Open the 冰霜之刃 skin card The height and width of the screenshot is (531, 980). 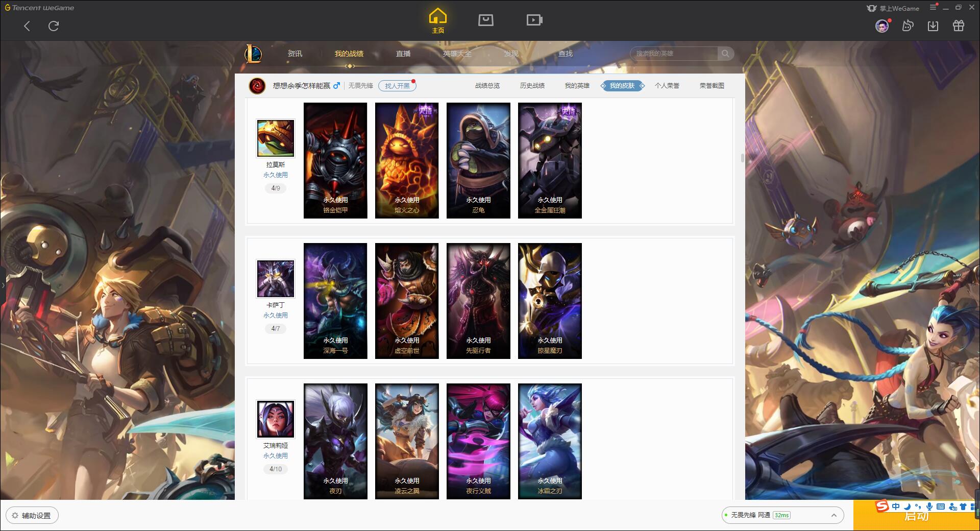tap(550, 441)
